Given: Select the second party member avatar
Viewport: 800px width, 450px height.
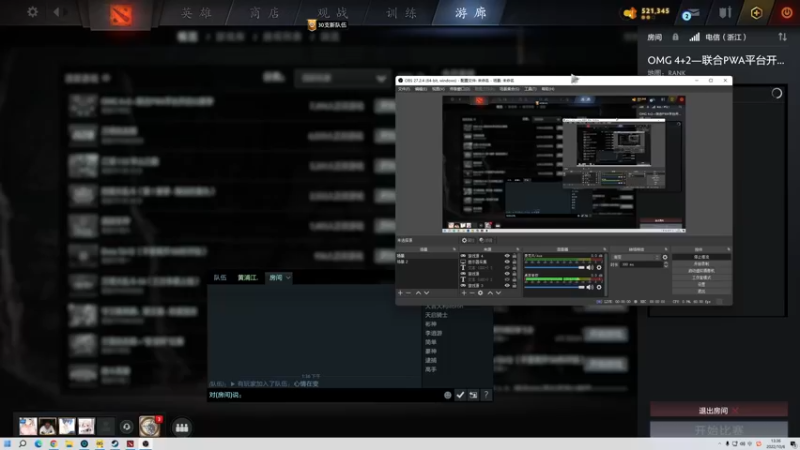Looking at the screenshot, I should [47, 426].
